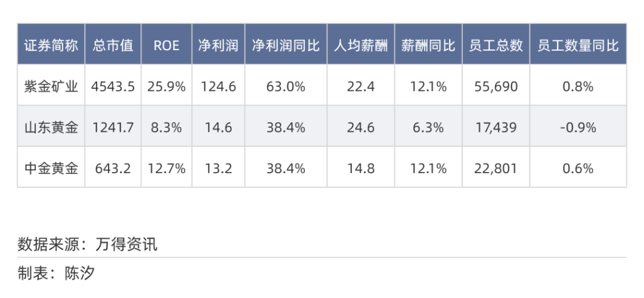Image resolution: width=644 pixels, height=298 pixels.
Task: Select the -0.9% employee change cell
Action: 578,127
